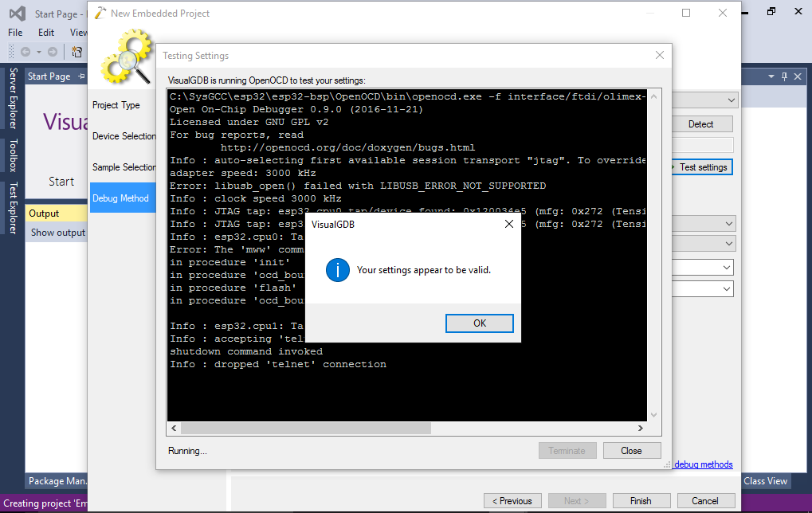Click the horizontal scrollbar thumb of console
Screen dimensions: 812x513
305,428
